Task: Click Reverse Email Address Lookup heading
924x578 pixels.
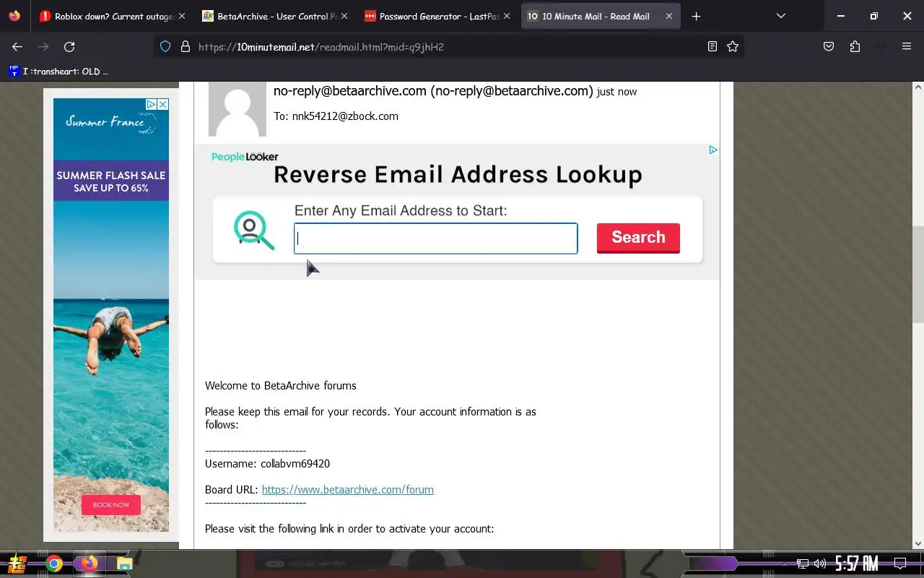Action: click(458, 175)
